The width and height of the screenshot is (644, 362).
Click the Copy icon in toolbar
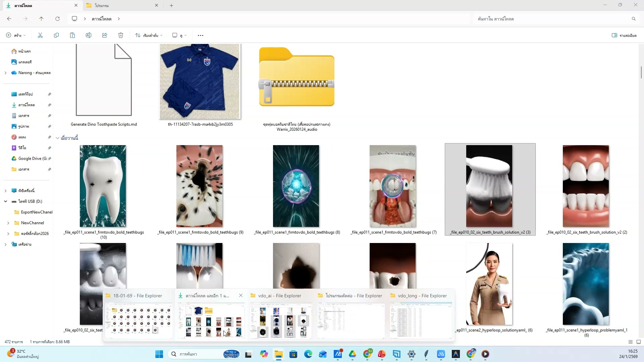tap(56, 35)
